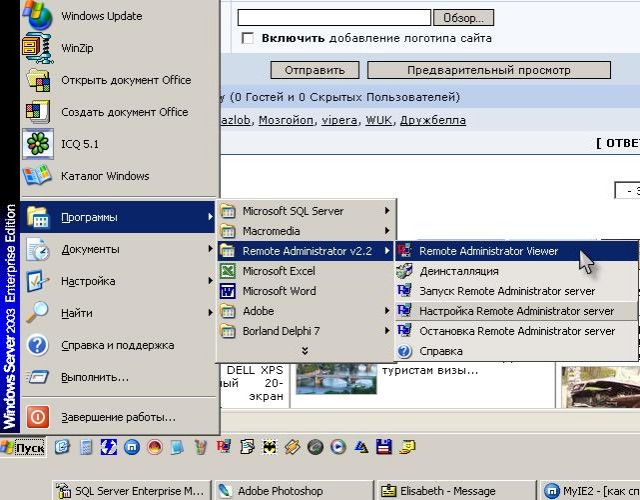Open Справка in Remote Administrator submenu

(x=516, y=351)
